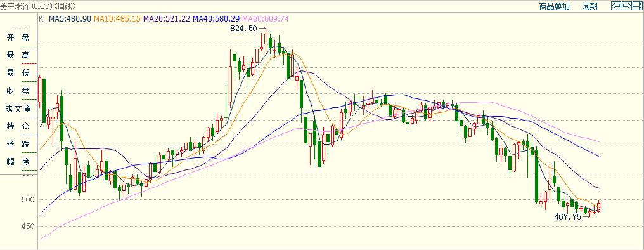Click the right arrow navigation icon
Screen dimensions: 644x250
(626, 6)
